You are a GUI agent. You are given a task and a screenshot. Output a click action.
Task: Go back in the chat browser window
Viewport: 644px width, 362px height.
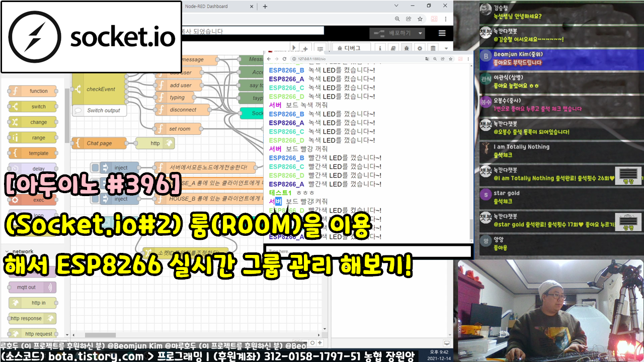point(269,59)
